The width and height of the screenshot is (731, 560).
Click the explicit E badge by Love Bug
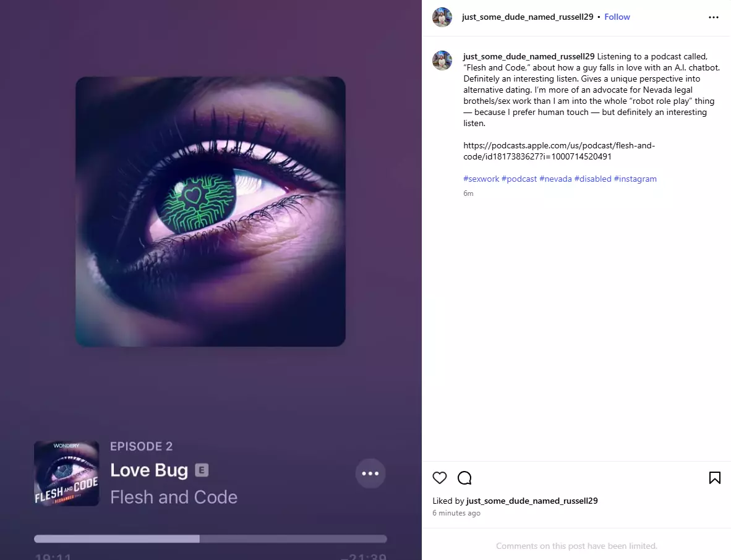(202, 470)
